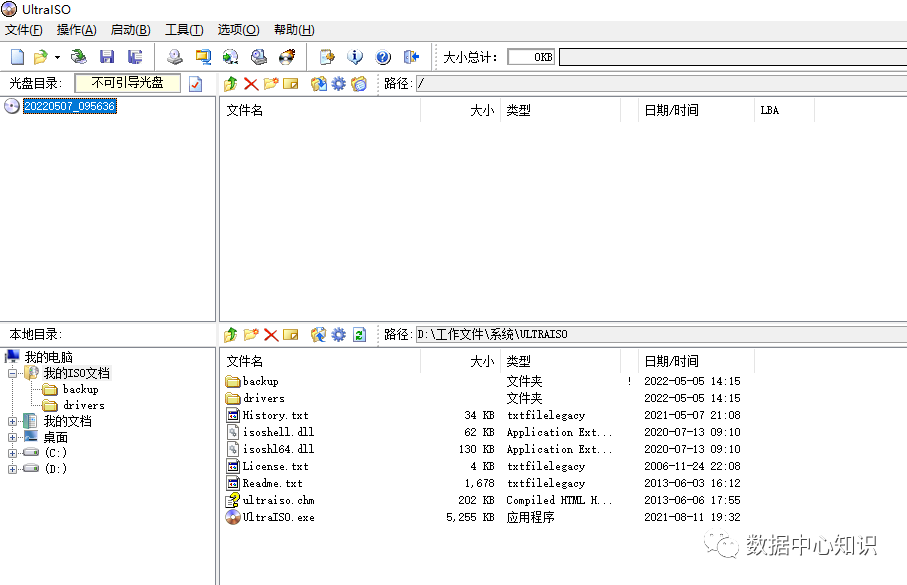This screenshot has width=907, height=585.
Task: Create new folder in disc directory pane
Action: (x=271, y=84)
